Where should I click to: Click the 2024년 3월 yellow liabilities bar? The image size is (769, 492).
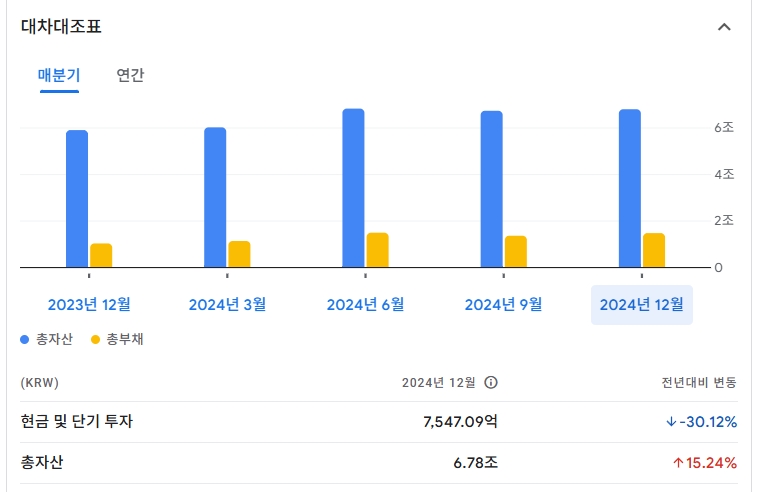pos(239,254)
